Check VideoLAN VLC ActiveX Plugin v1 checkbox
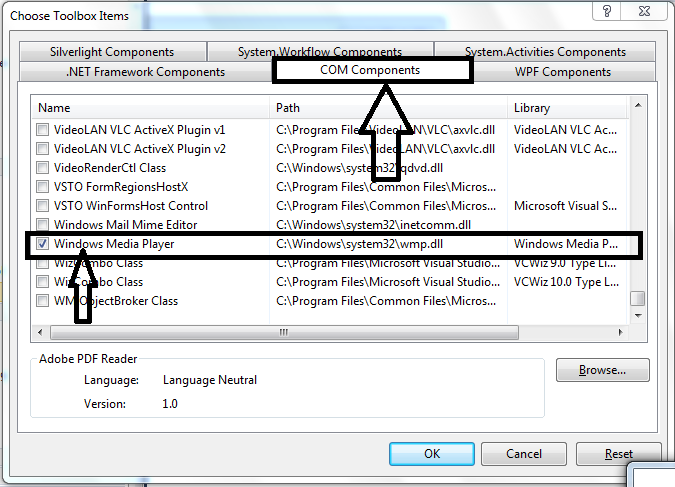 [42, 130]
